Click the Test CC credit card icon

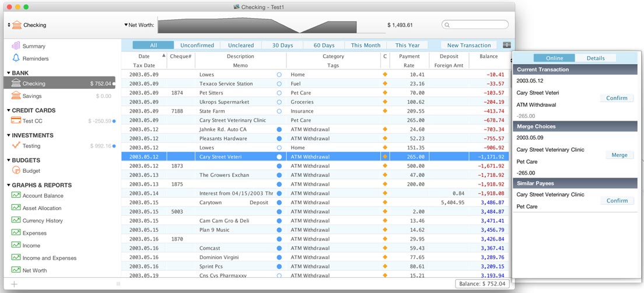click(x=16, y=120)
